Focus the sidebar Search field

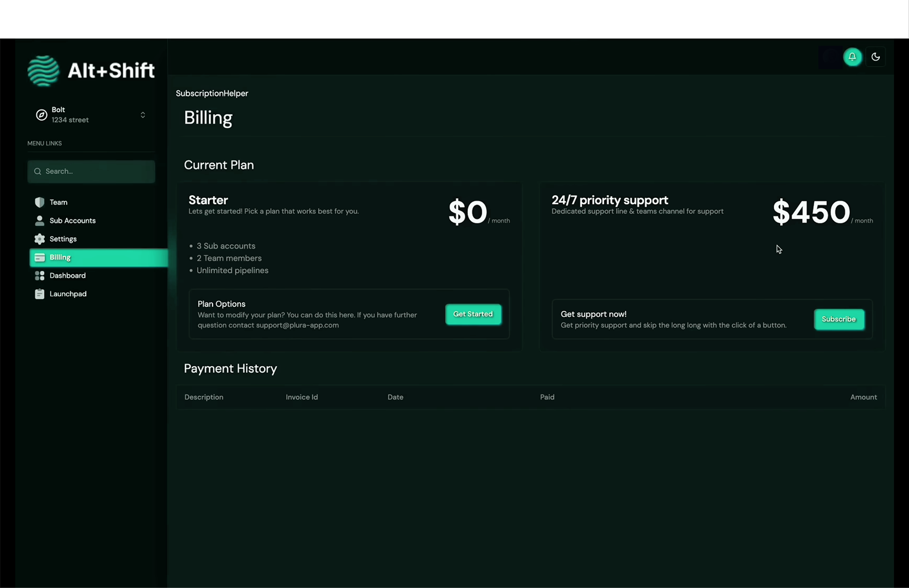[91, 171]
